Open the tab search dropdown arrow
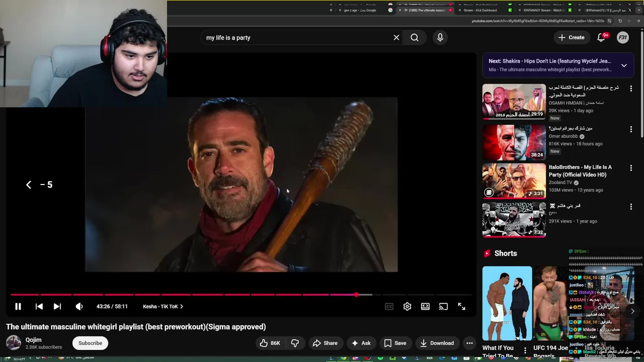 click(639, 10)
